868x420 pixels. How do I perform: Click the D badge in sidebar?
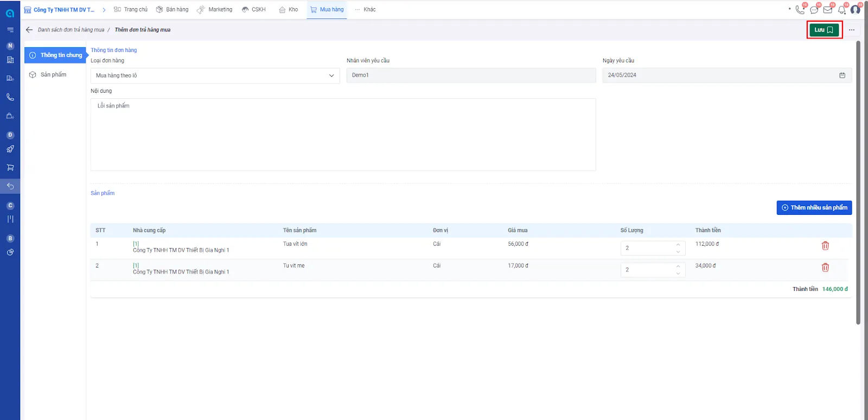10,135
